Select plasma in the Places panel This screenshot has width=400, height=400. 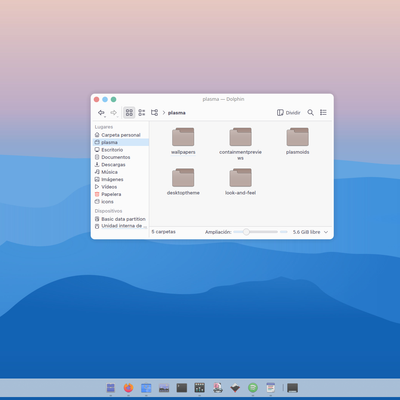[120, 142]
